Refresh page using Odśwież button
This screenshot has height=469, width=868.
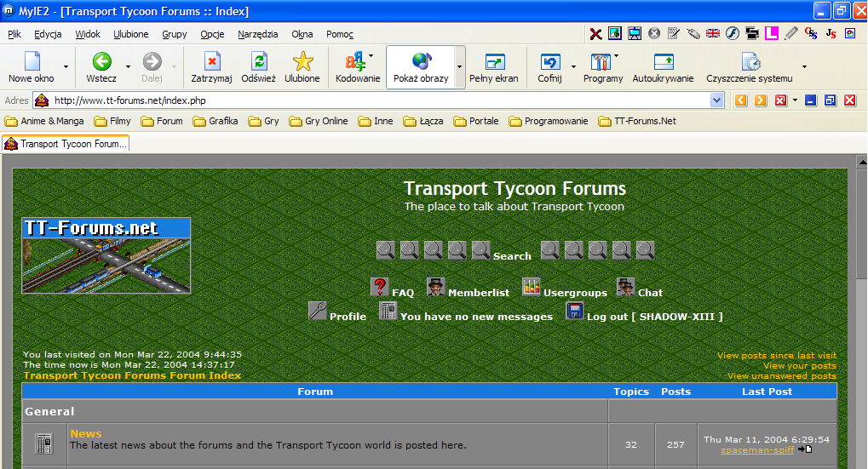pos(258,67)
